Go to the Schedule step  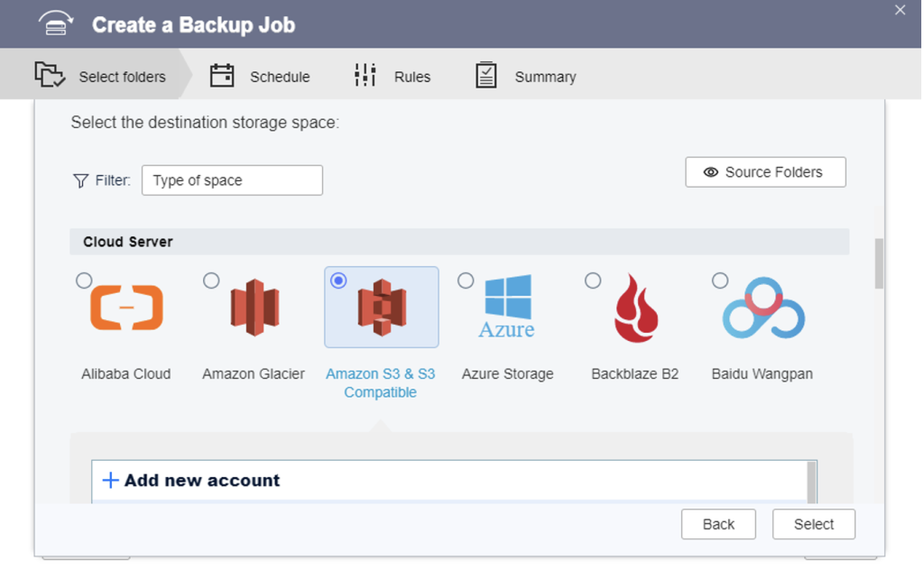click(260, 76)
